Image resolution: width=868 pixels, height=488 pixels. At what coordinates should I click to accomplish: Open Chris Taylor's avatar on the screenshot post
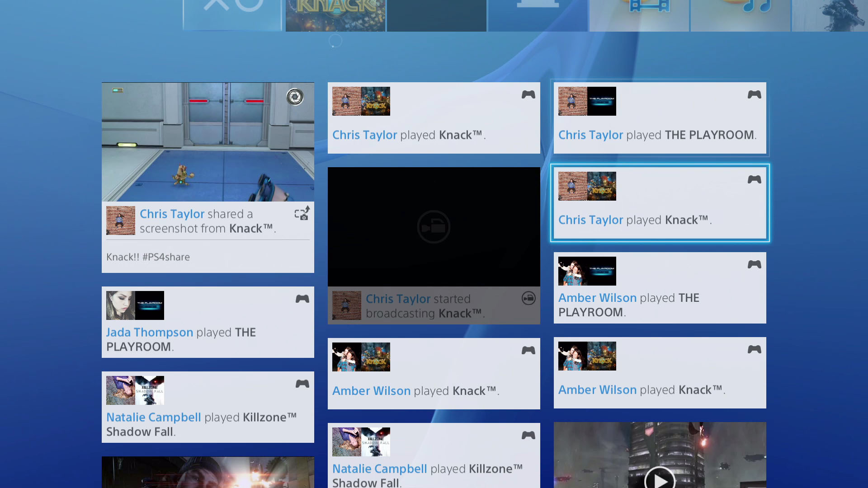pos(121,221)
